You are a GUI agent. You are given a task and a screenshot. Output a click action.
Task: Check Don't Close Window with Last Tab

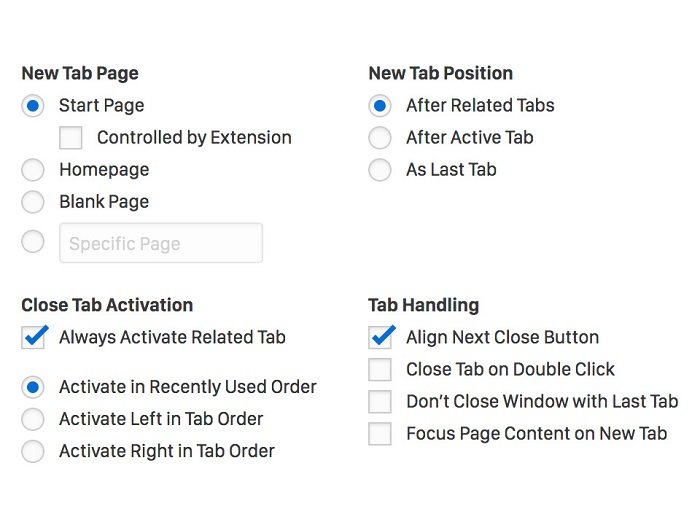pos(380,402)
